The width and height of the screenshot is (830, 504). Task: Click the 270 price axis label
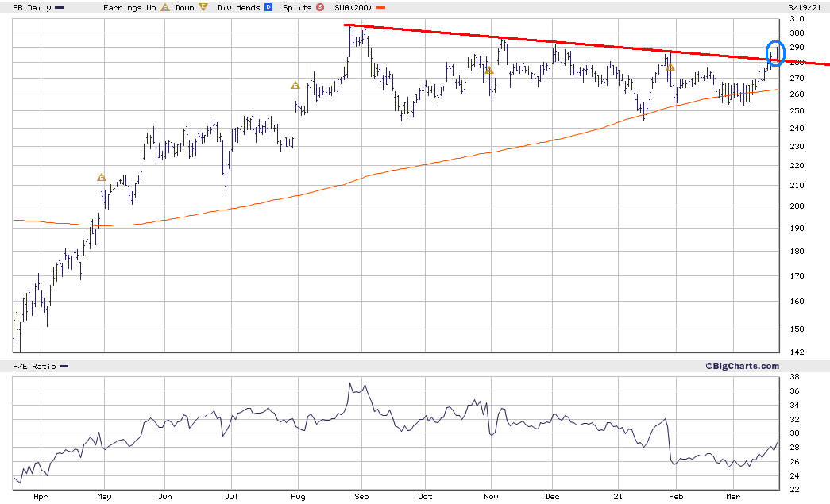797,79
